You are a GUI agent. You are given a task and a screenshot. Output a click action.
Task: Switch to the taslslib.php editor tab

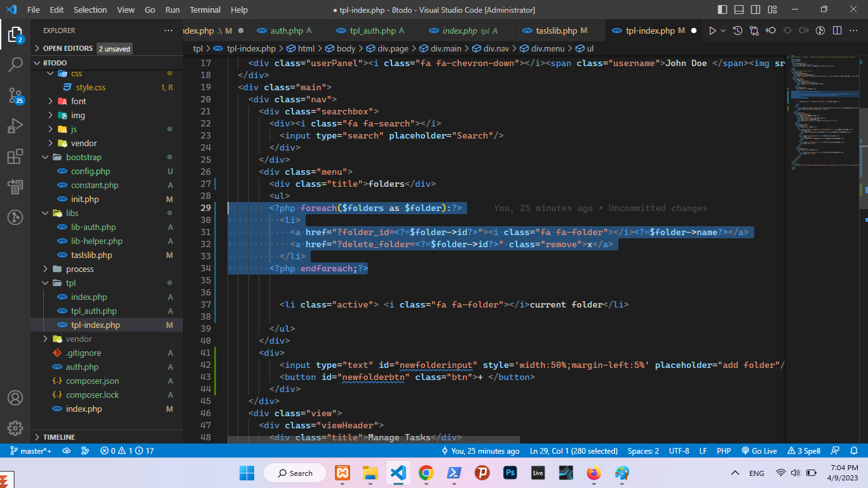tap(561, 30)
